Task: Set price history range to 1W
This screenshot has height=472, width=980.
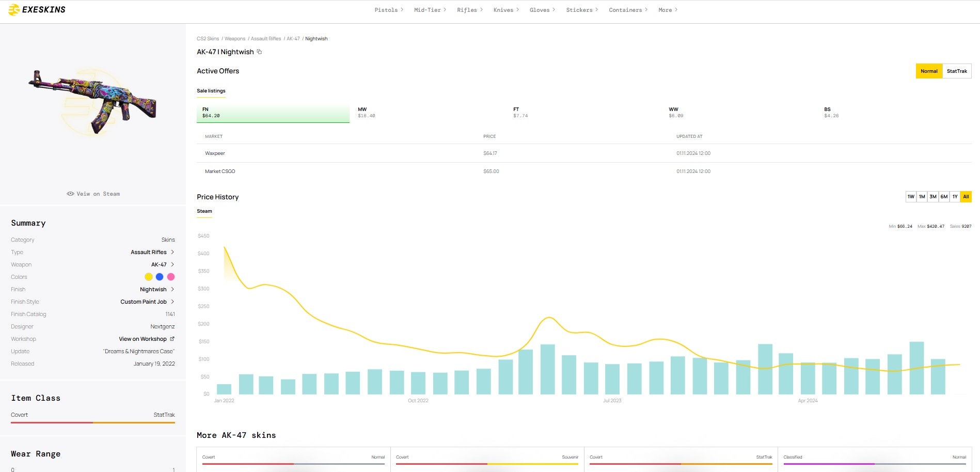Action: pos(911,197)
